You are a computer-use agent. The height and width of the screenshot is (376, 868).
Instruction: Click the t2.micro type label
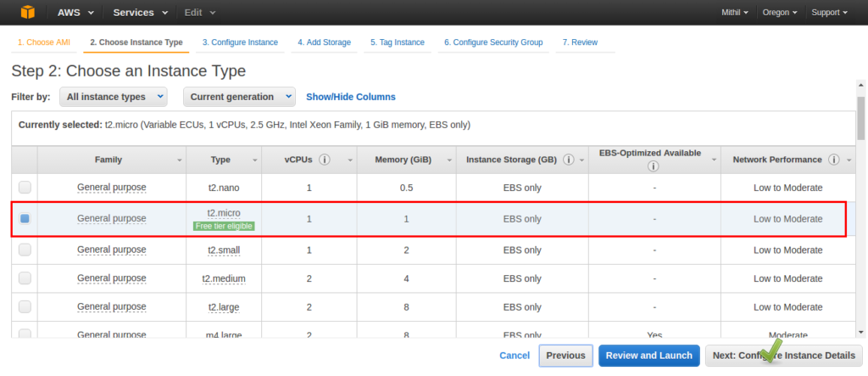coord(224,212)
